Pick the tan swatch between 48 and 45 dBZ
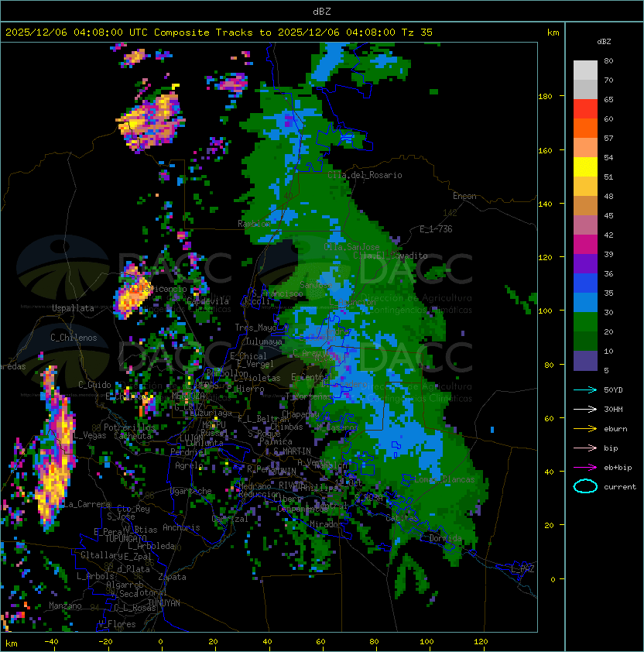The image size is (644, 652). coord(585,206)
